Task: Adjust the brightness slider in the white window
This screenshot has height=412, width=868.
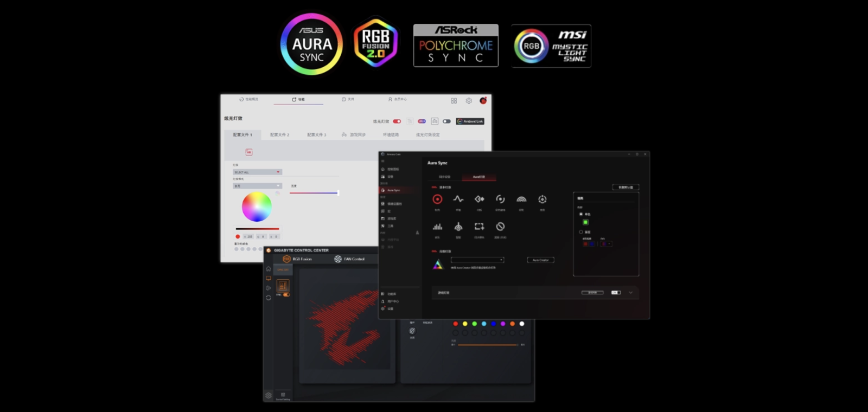Action: [x=314, y=193]
